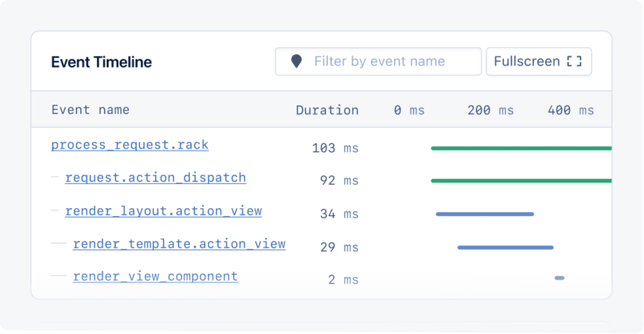This screenshot has height=334, width=644.
Task: Select the green process_request.rack timeline bar
Action: click(x=521, y=148)
